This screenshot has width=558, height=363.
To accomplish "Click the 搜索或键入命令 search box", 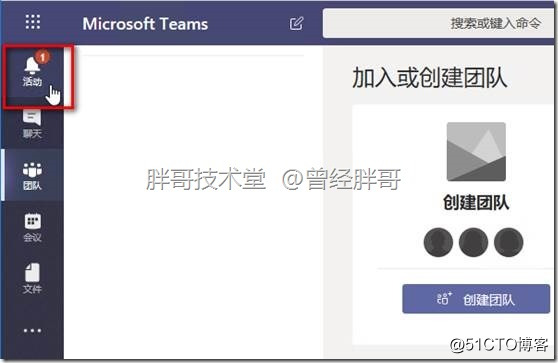I will click(438, 23).
